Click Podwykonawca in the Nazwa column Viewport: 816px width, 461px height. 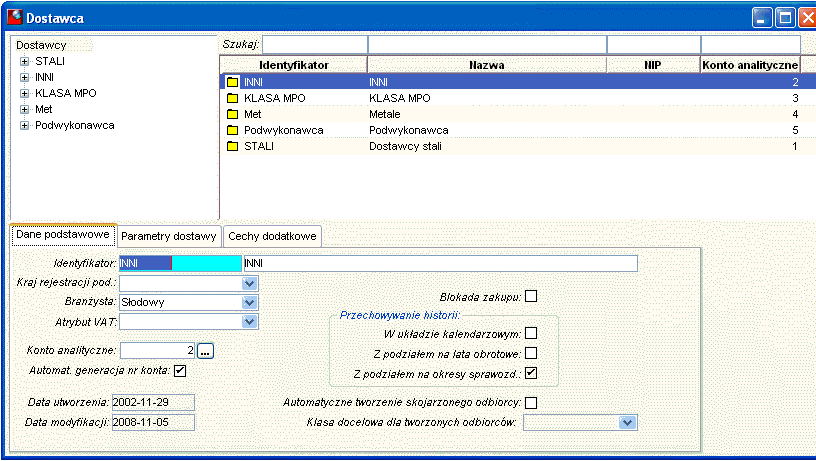click(x=409, y=131)
